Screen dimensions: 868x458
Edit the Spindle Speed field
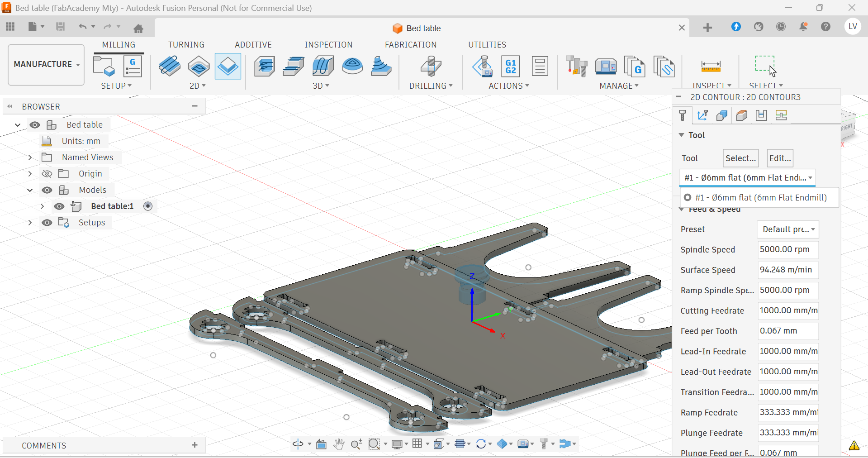tap(788, 249)
